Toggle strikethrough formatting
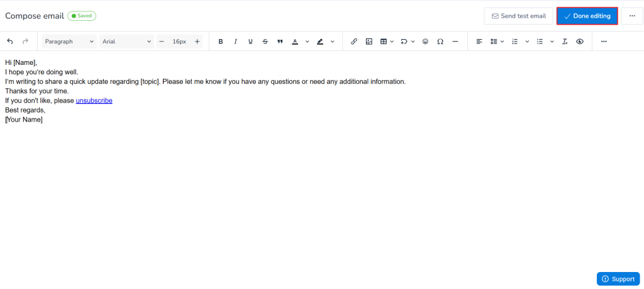Screen dimensions: 644x289 (265, 42)
